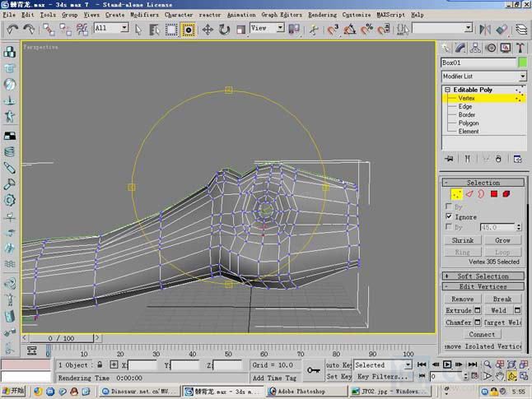Open the MAXScript menu
This screenshot has width=532, height=399.
(x=391, y=15)
